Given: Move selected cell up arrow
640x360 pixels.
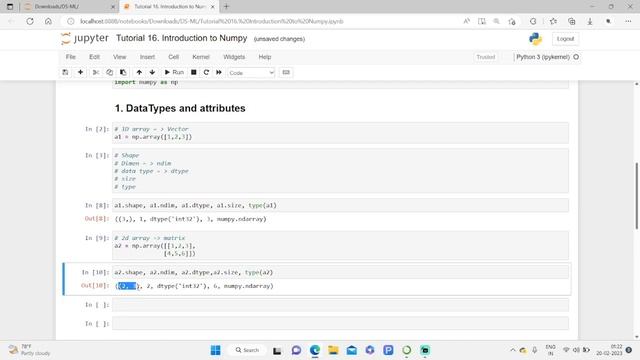Looking at the screenshot, I should pyautogui.click(x=139, y=72).
